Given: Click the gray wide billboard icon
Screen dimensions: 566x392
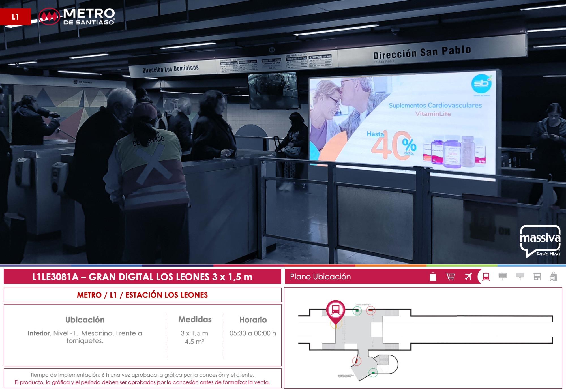Looking at the screenshot, I should [x=503, y=277].
